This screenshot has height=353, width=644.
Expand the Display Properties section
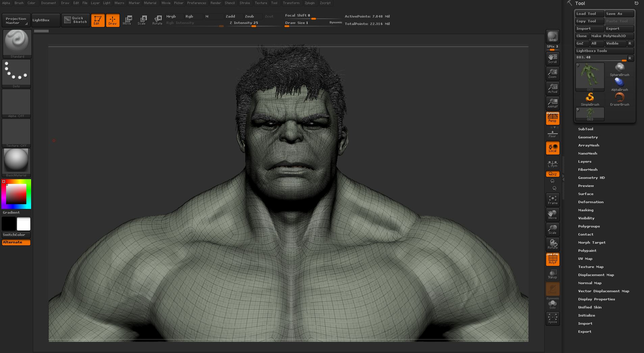point(596,299)
